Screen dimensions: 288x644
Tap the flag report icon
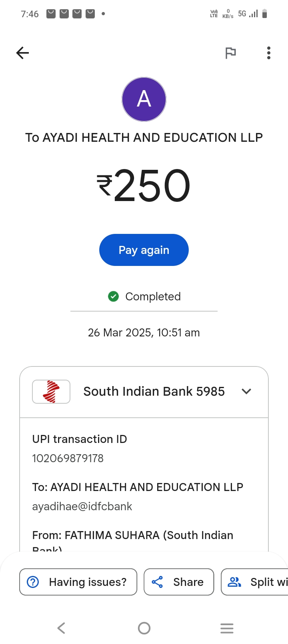tap(230, 53)
